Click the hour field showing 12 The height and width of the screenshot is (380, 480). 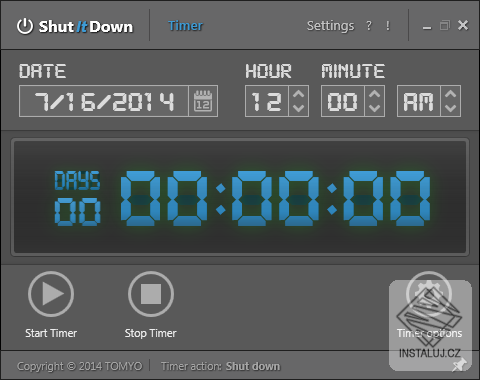pyautogui.click(x=267, y=101)
